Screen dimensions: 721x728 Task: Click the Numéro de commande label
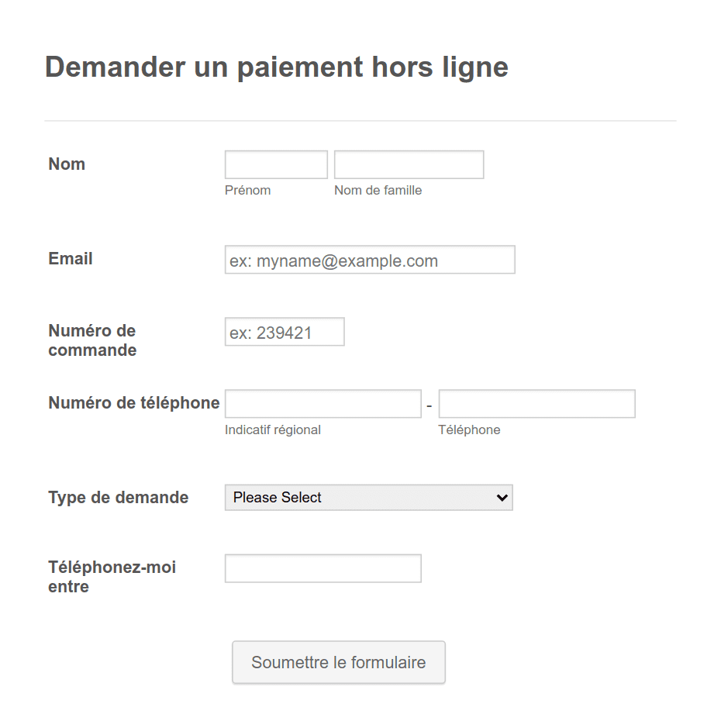coord(92,340)
